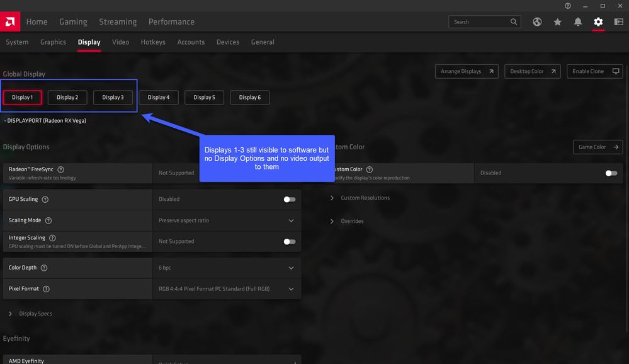Viewport: 629px width, 364px height.
Task: Enable the Custom Color switch
Action: (x=611, y=173)
